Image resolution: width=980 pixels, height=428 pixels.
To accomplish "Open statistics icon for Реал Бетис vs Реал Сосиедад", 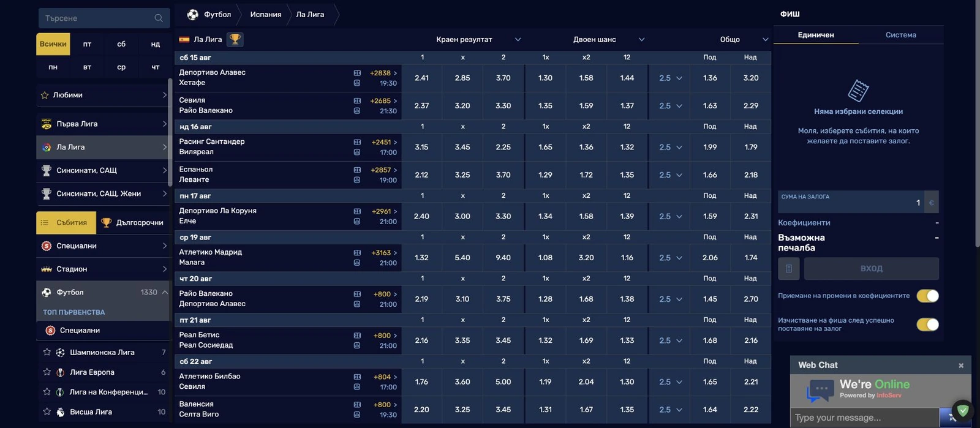I will coord(357,346).
